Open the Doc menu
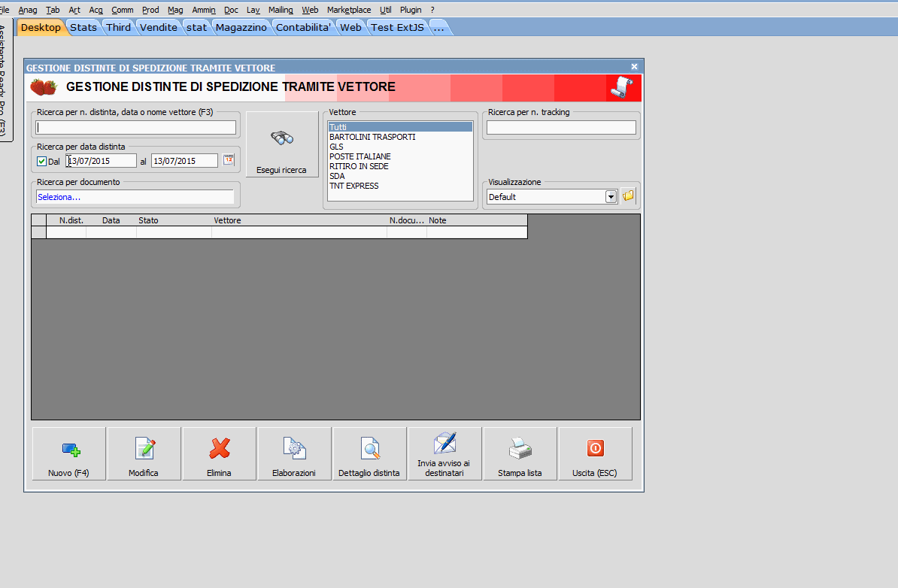This screenshot has width=898, height=588. coord(232,10)
